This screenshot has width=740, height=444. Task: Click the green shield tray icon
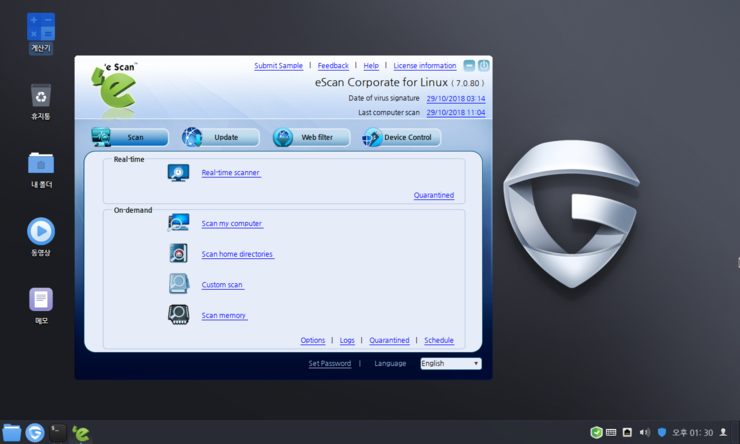597,432
